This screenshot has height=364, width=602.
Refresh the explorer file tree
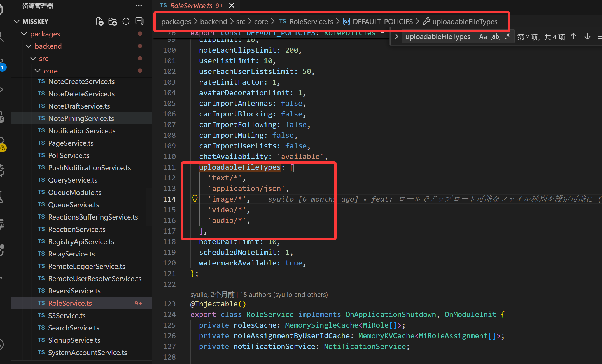tap(126, 22)
